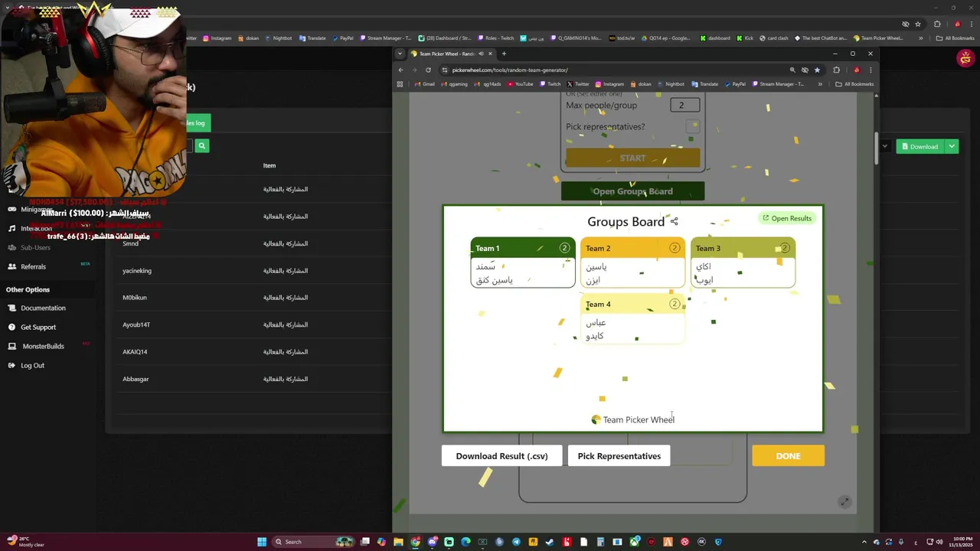Click the browser back arrow in the front window

click(400, 70)
